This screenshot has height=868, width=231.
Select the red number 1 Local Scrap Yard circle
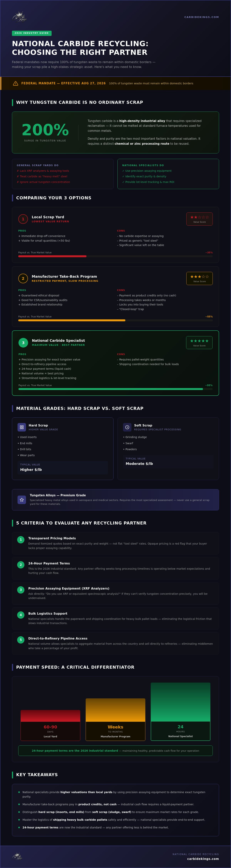23,219
